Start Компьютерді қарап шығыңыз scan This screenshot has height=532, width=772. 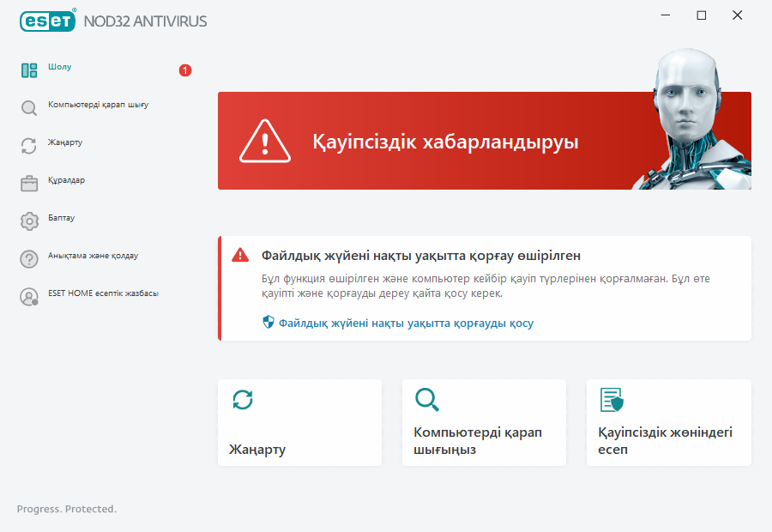[484, 422]
